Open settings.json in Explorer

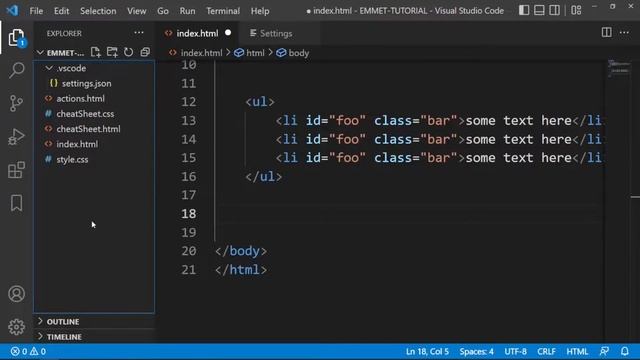coord(86,83)
